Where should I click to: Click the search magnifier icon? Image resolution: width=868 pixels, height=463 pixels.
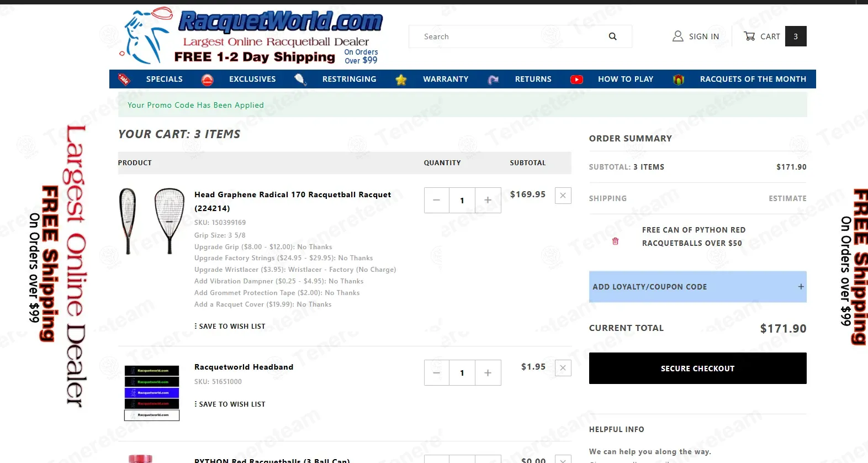pyautogui.click(x=612, y=36)
